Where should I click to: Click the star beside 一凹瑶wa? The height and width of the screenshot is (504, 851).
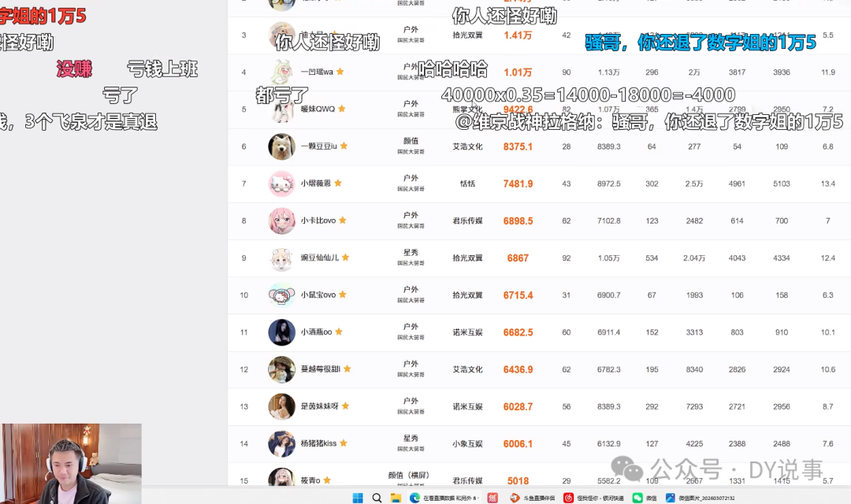340,72
